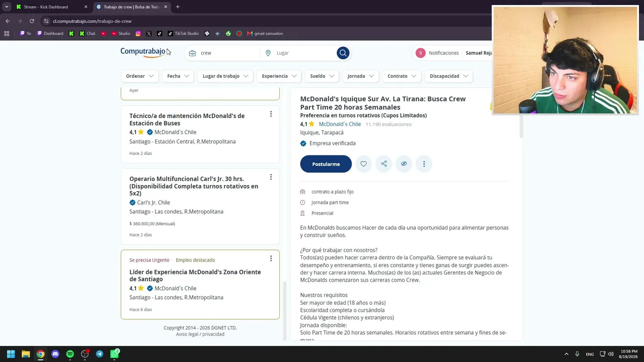Open Discord from the taskbar

(x=55, y=354)
